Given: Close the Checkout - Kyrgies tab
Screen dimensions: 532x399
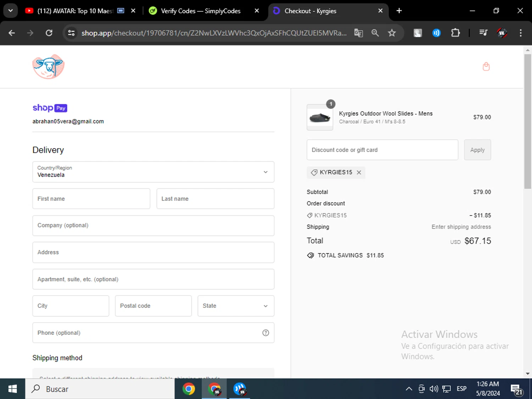Looking at the screenshot, I should (380, 11).
